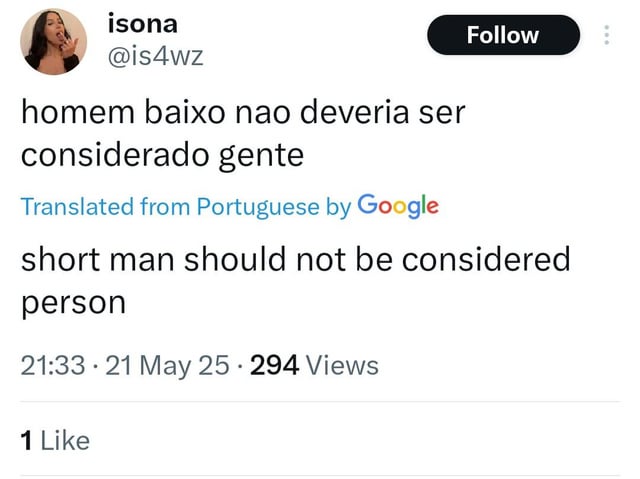This screenshot has width=640, height=479.
Task: Visit the @is4wz handle
Action: click(x=156, y=57)
